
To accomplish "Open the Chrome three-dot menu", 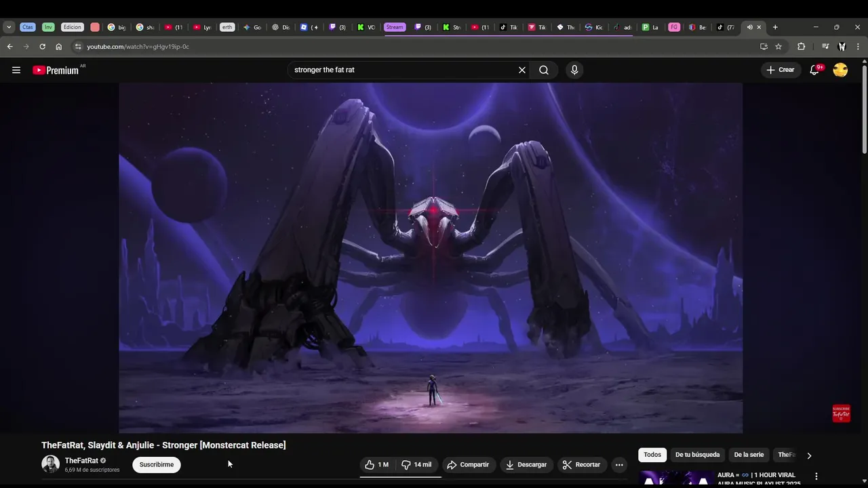I will [858, 47].
